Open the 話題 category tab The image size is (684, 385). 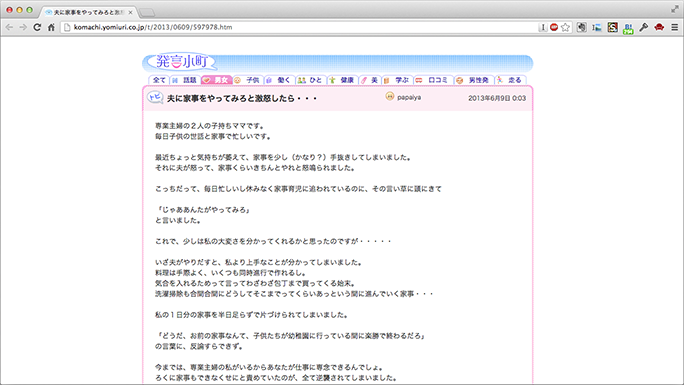[185, 80]
